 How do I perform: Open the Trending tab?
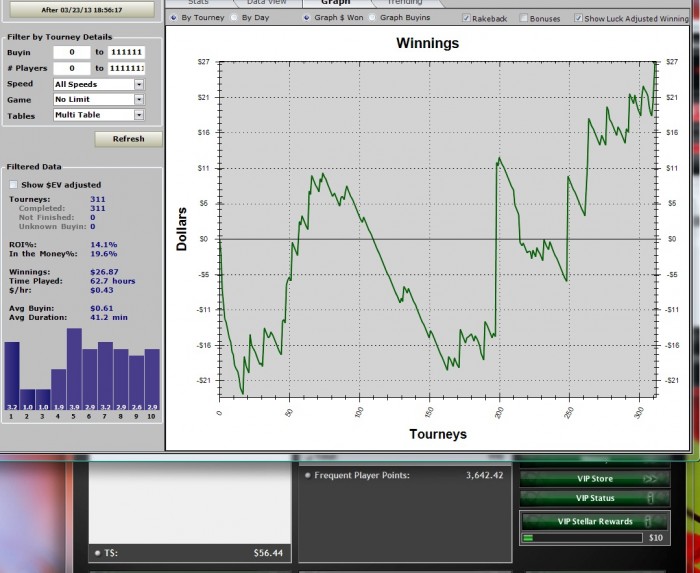coord(404,3)
